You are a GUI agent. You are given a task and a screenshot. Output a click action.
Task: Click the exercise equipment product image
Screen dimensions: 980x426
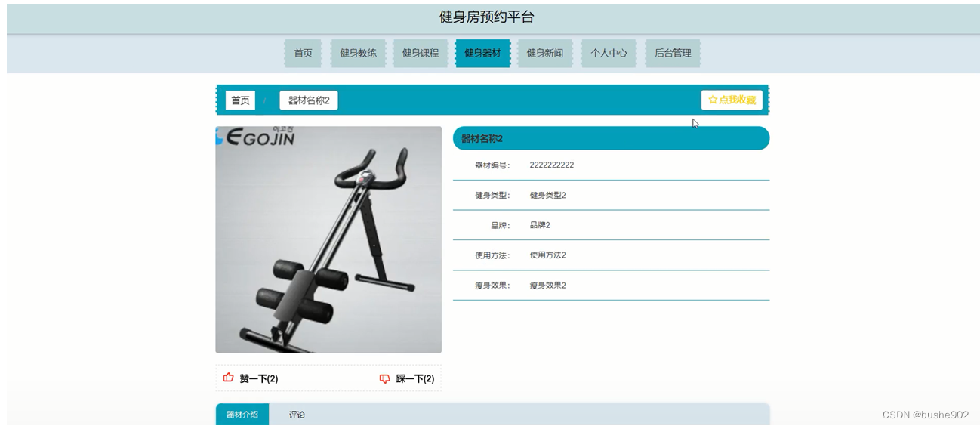pos(328,239)
